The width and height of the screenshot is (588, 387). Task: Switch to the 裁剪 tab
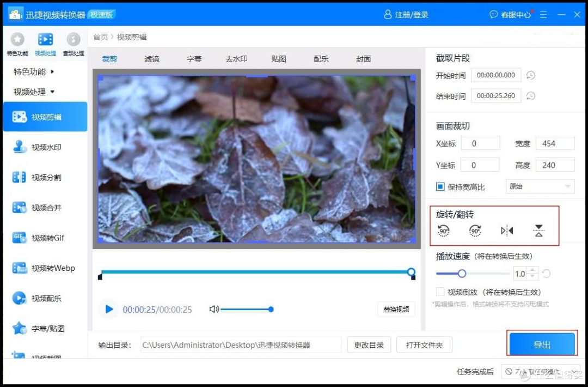point(109,58)
